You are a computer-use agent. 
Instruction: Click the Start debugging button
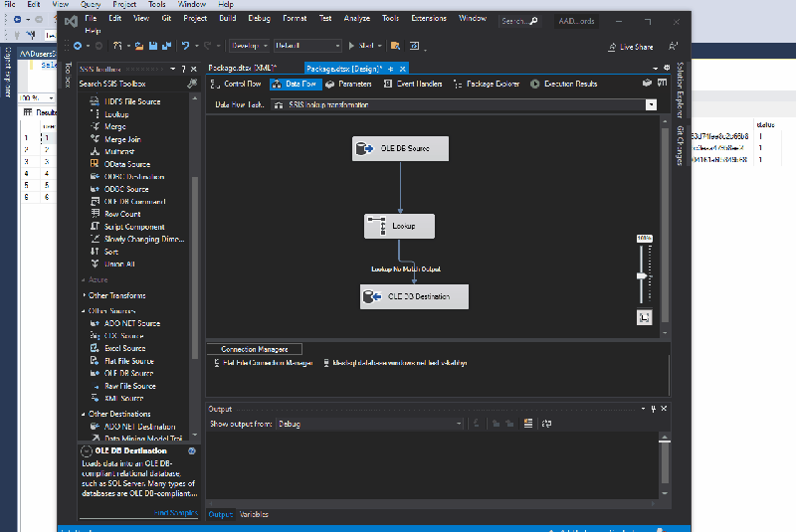point(361,46)
